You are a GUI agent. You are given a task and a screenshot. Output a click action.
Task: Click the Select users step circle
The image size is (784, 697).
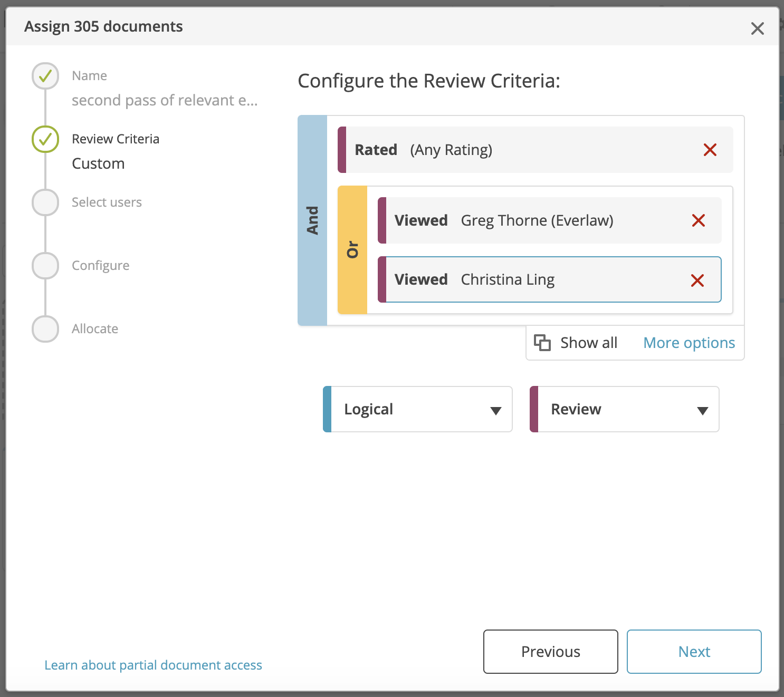pos(45,202)
